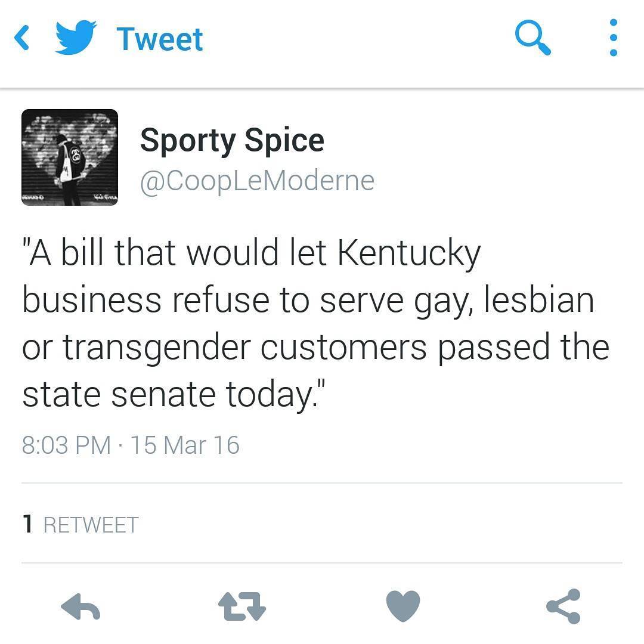Click the 8:03 PM time text
Image resolution: width=644 pixels, height=644 pixels.
67,445
